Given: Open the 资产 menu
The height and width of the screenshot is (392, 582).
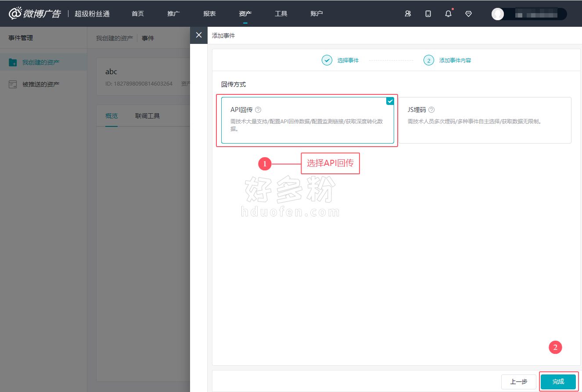Looking at the screenshot, I should pos(245,14).
